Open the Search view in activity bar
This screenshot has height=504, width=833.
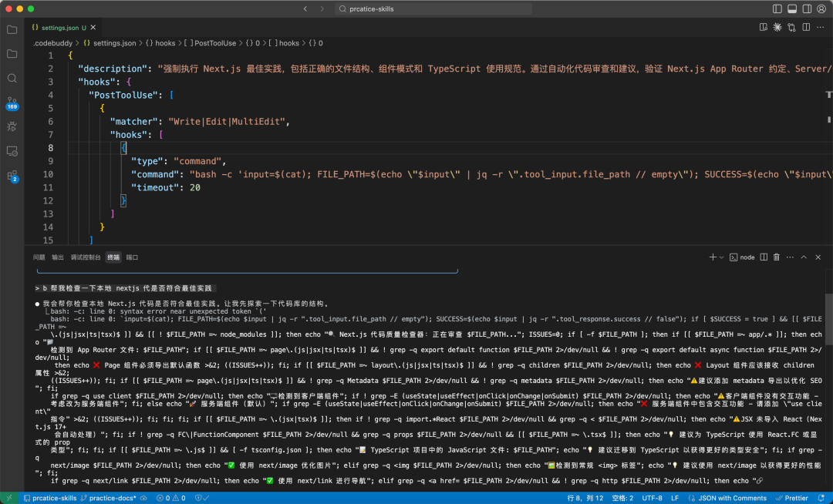[12, 78]
